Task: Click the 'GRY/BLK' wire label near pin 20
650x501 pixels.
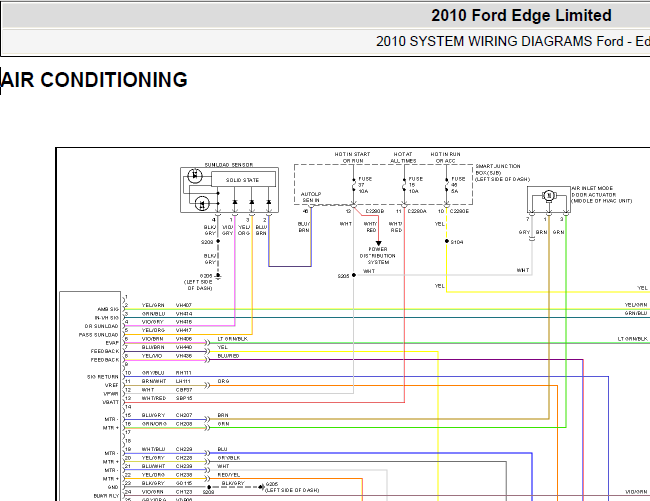Action: (229, 458)
